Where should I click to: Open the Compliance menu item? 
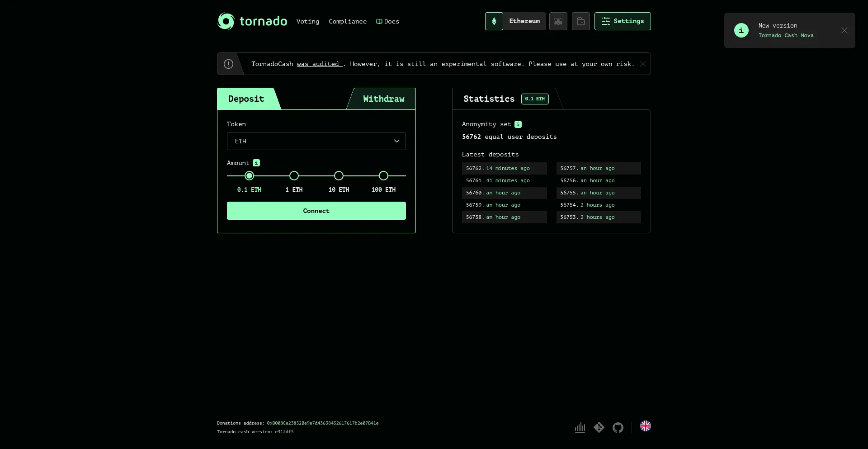tap(348, 21)
